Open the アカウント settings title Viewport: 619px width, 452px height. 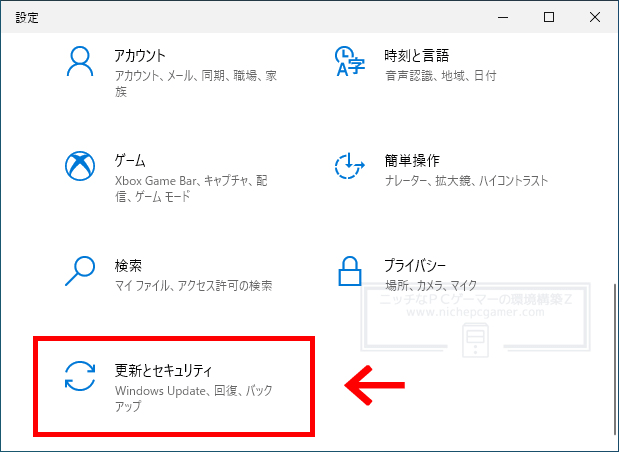[x=140, y=56]
